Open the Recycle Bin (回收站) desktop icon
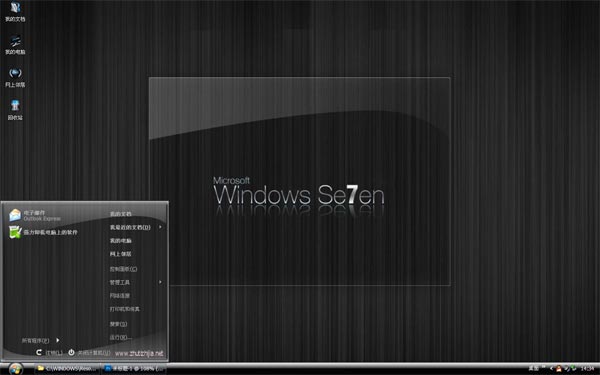 15,110
